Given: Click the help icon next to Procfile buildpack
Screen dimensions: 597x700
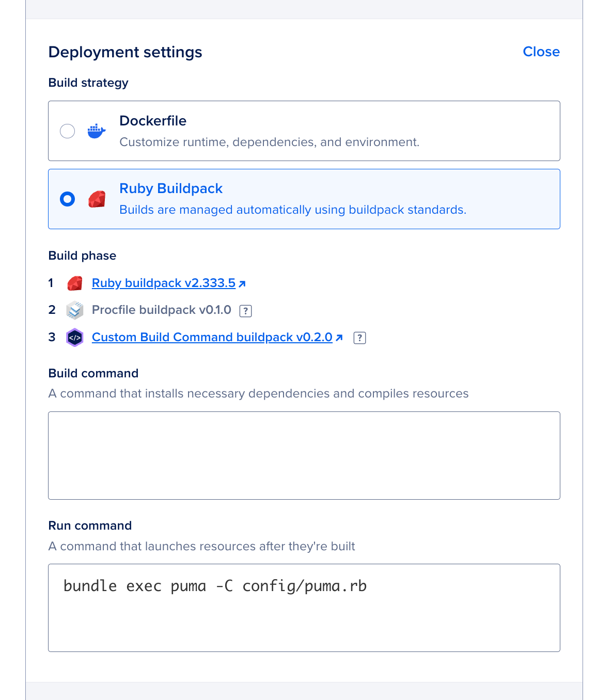Looking at the screenshot, I should tap(246, 311).
